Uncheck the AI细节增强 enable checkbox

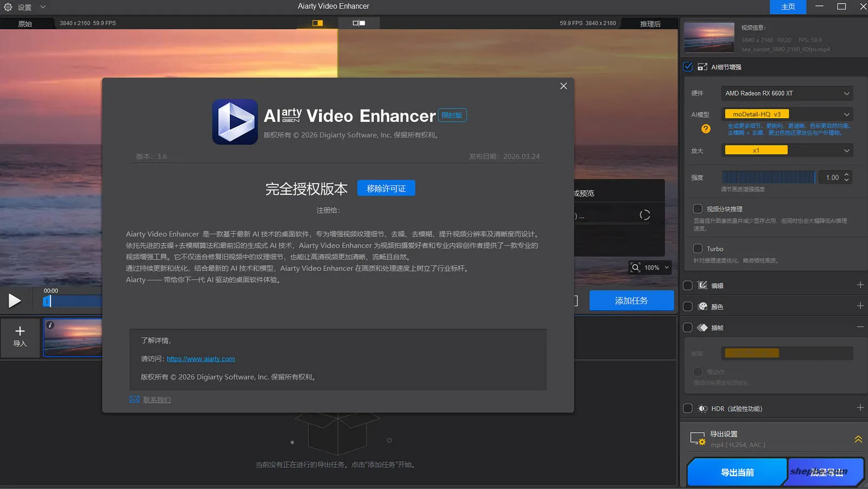pyautogui.click(x=687, y=67)
